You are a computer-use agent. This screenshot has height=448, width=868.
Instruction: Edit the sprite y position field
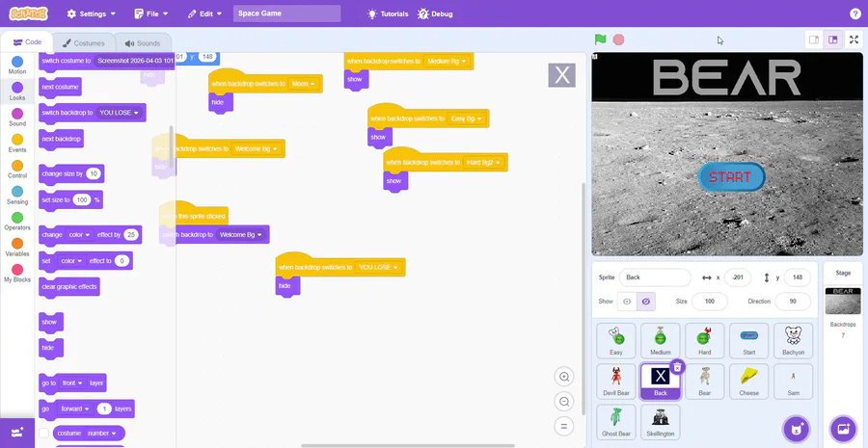[x=798, y=277]
